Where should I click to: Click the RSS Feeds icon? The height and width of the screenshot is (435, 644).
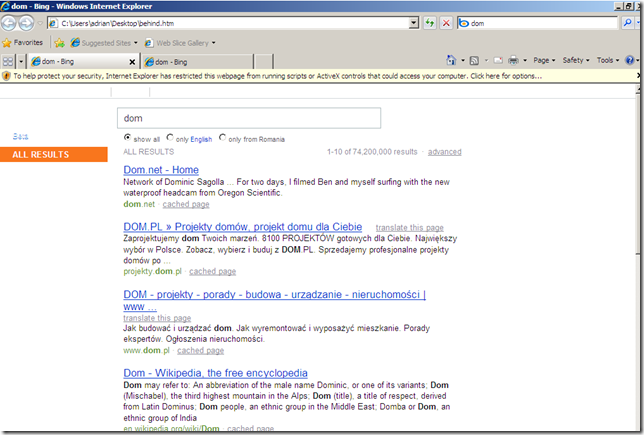point(474,60)
